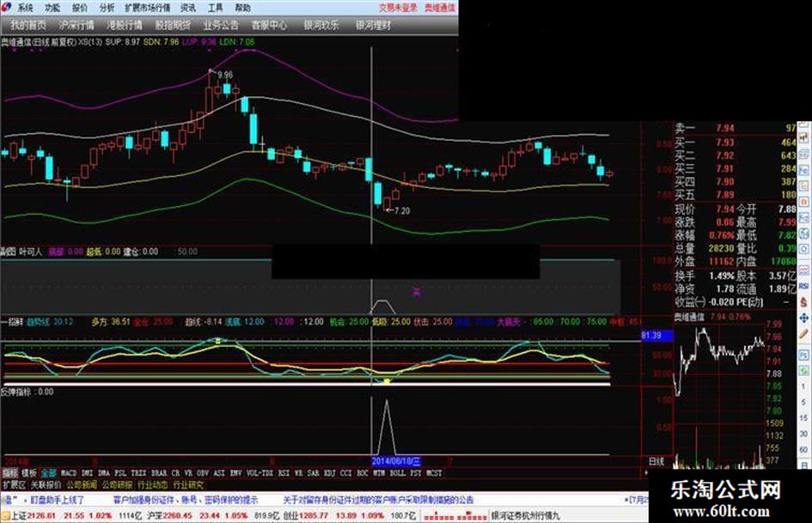
Task: Open the 资讯 menu
Action: pos(188,8)
